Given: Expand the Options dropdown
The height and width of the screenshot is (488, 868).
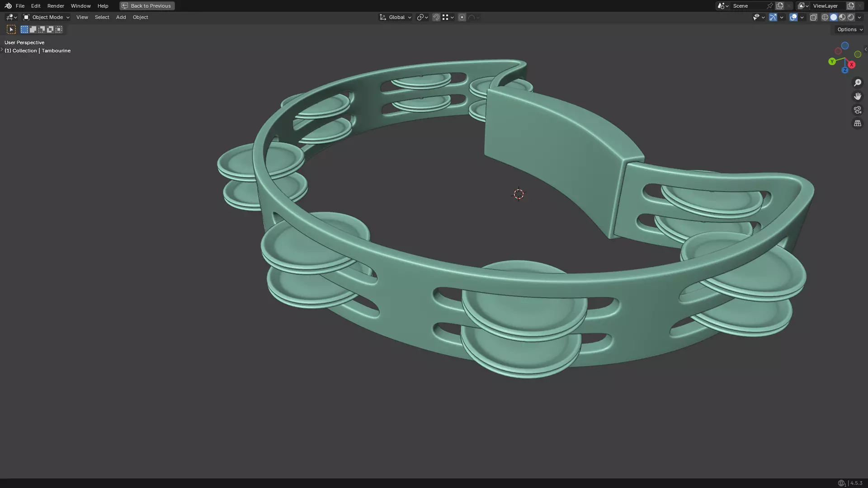Looking at the screenshot, I should tap(850, 29).
